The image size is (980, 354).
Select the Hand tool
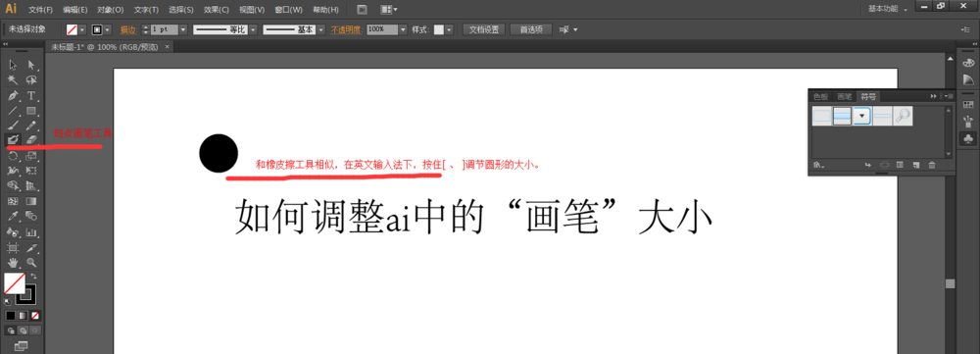coord(13,263)
